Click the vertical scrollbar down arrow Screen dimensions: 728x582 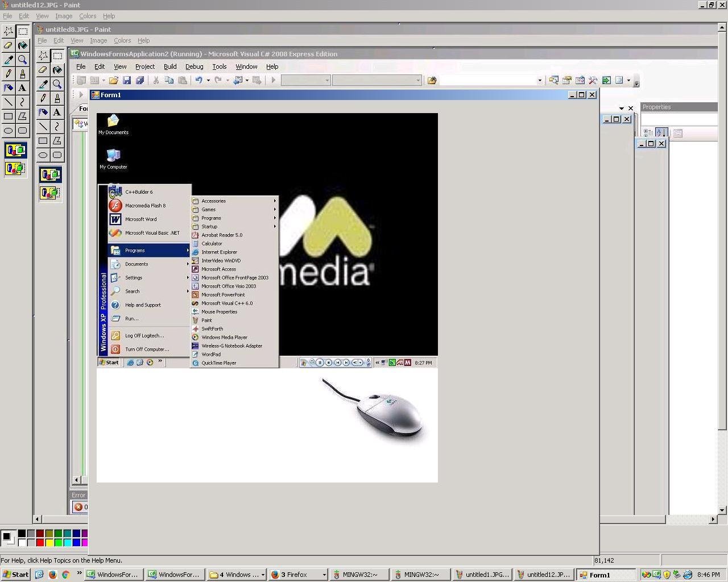coord(722,510)
